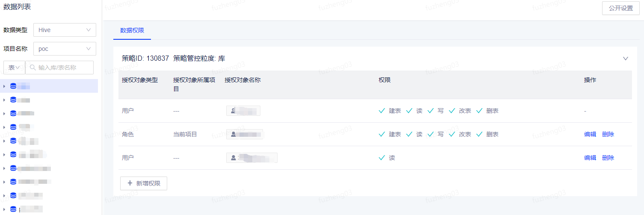Click 编辑 link in the 角色 row
644x215 pixels.
tap(590, 134)
